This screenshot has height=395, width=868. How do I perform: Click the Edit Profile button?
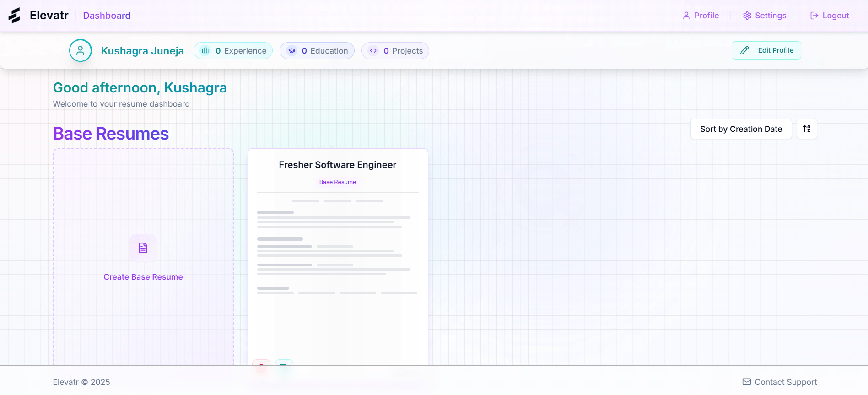tap(766, 50)
